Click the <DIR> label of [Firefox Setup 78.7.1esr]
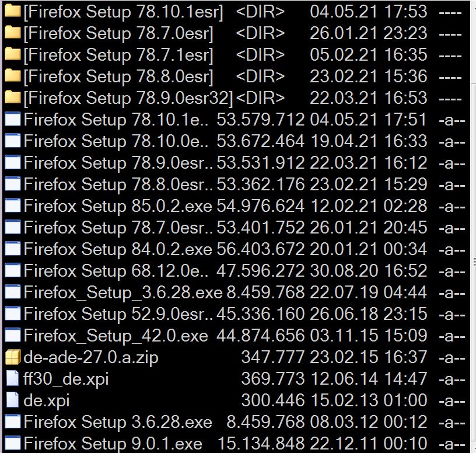 pos(260,55)
